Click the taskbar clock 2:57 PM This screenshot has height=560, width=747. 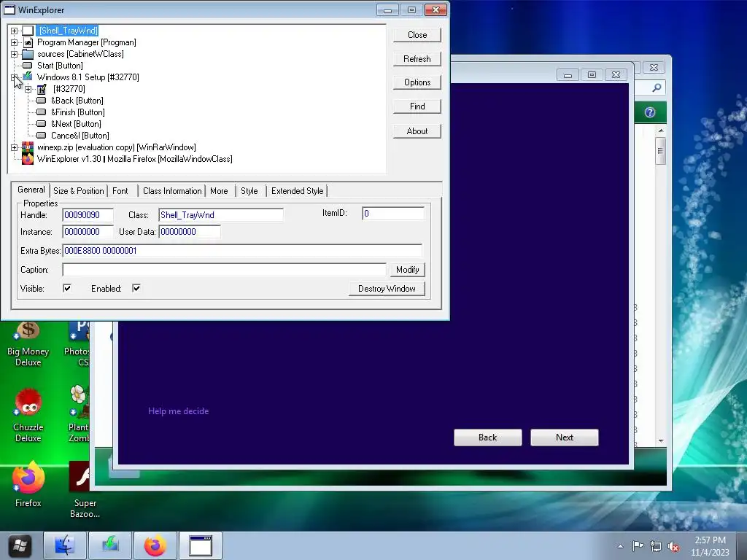[x=710, y=540]
